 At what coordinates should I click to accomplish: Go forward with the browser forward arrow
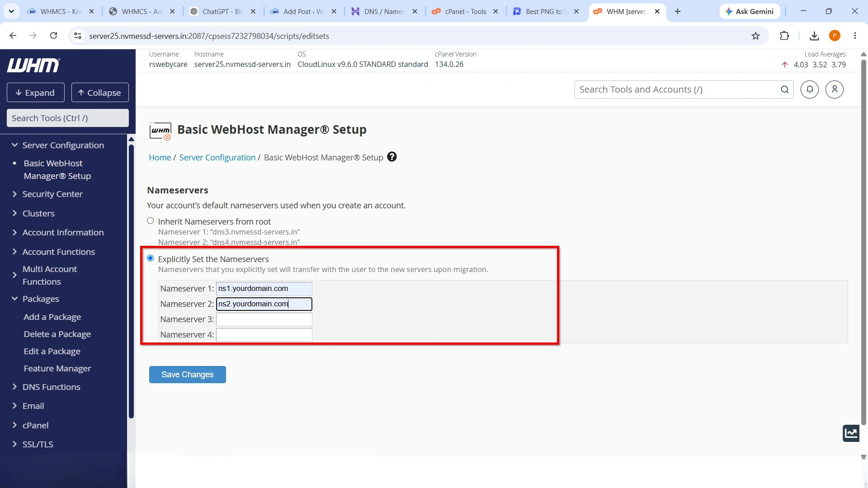click(33, 36)
